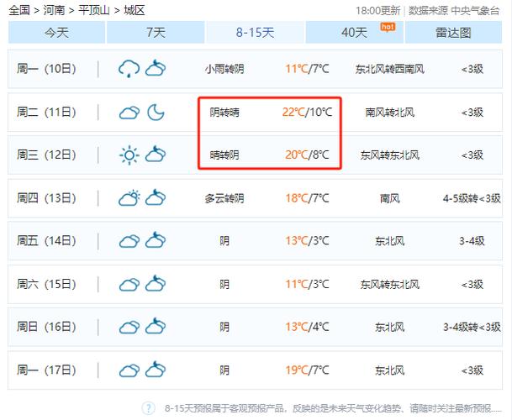Click temperature 18℃/7℃
The width and height of the screenshot is (512, 420).
(x=307, y=198)
